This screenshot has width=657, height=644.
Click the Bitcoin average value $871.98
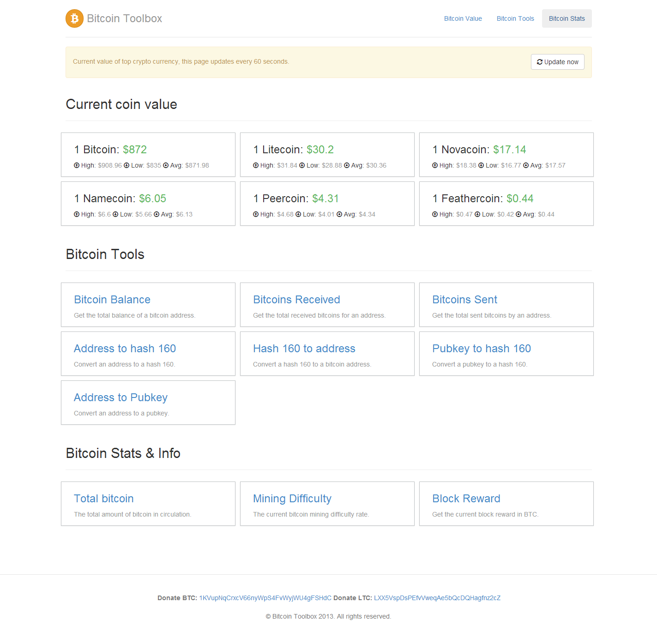(197, 165)
